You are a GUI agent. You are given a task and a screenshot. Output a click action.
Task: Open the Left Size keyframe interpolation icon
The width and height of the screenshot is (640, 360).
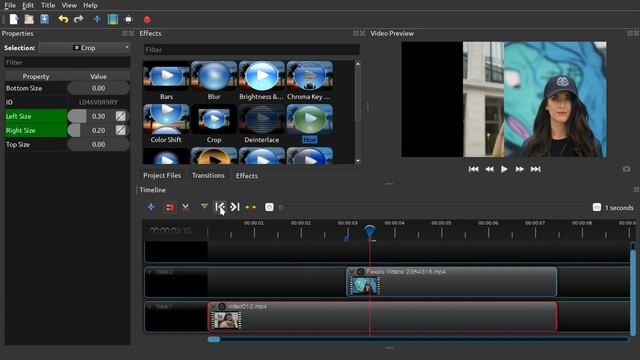(121, 116)
